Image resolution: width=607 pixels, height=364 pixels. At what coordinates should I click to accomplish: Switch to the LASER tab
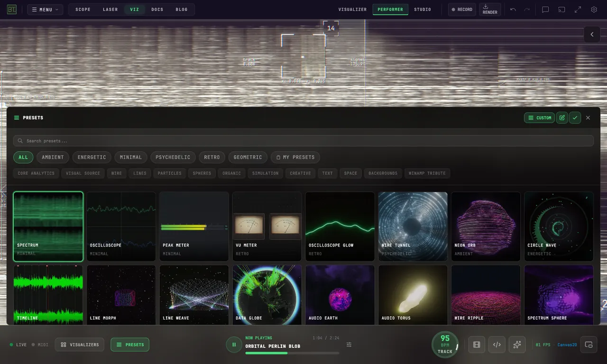[110, 9]
